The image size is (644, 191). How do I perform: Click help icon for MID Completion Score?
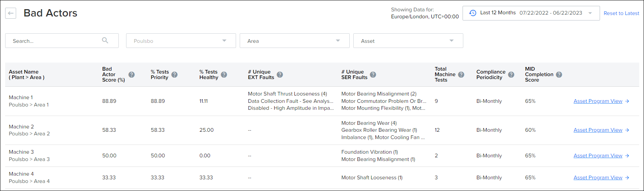[x=559, y=75]
